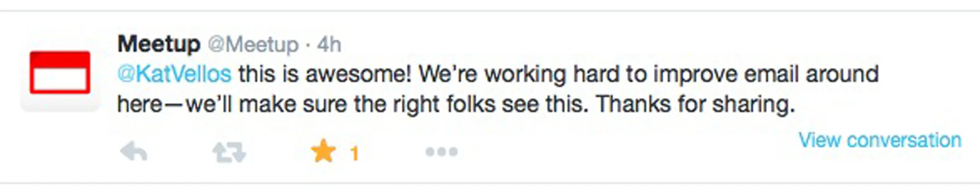This screenshot has height=194, width=980.
Task: Visit the @Meetup handle link
Action: 253,45
